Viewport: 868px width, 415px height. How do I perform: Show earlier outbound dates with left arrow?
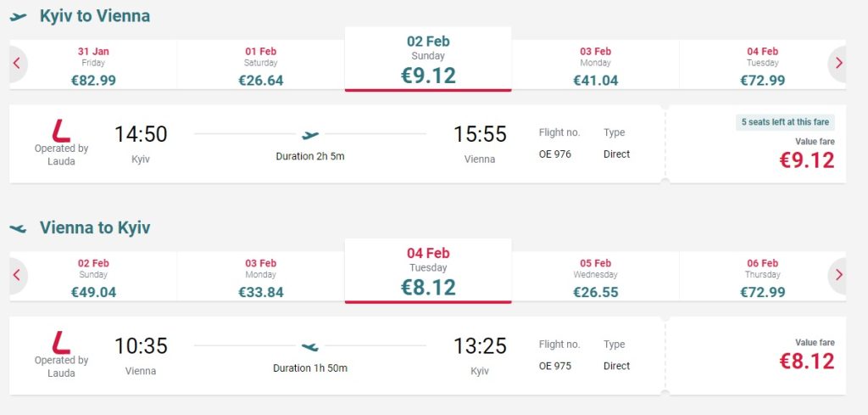coord(17,63)
